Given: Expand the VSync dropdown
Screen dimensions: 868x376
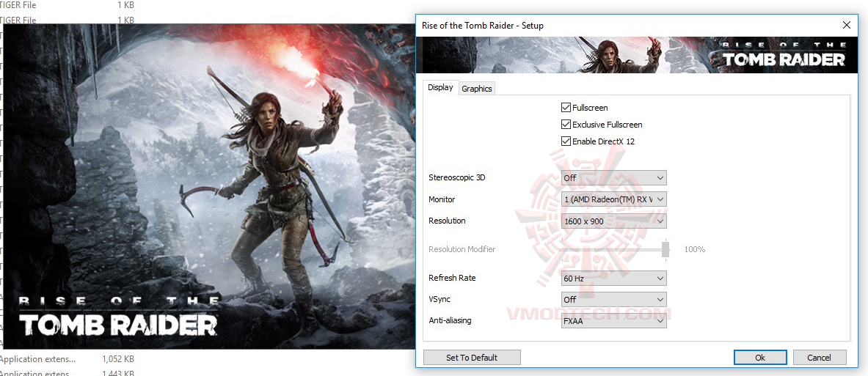Looking at the screenshot, I should pyautogui.click(x=613, y=299).
